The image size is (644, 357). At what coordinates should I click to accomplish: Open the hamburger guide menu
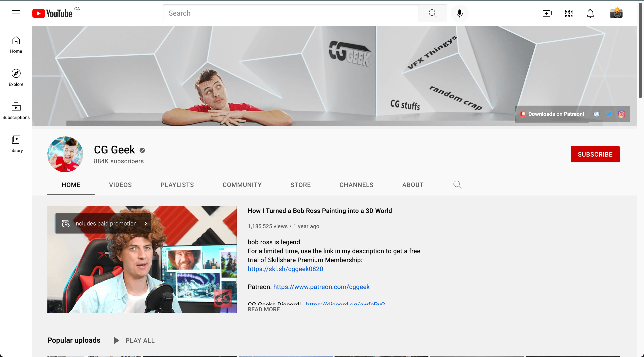click(16, 13)
